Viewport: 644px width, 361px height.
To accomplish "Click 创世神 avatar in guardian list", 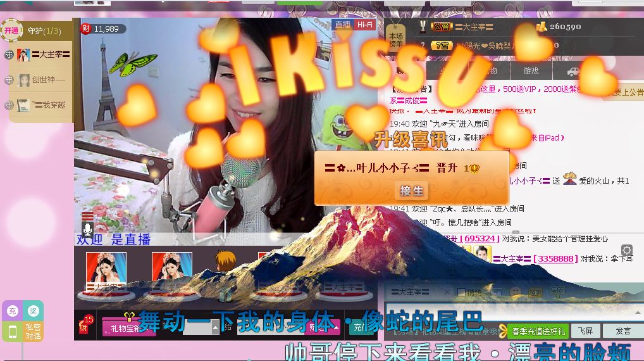I will pyautogui.click(x=24, y=80).
